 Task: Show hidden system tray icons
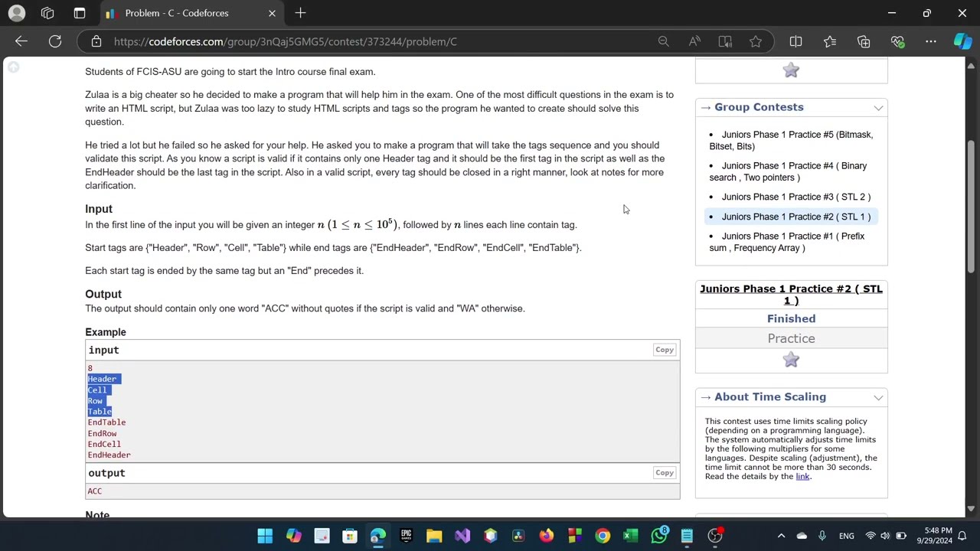point(780,536)
